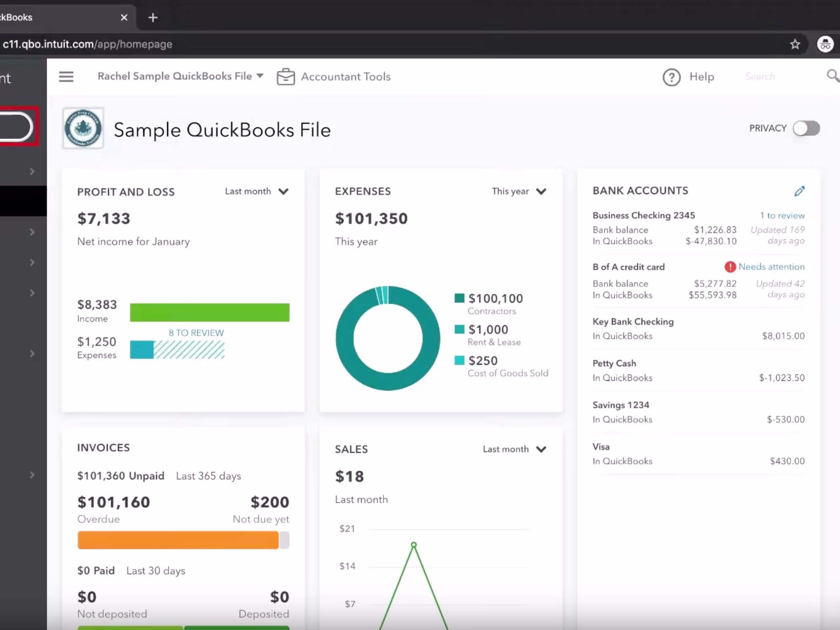Screen dimensions: 840x630
Task: Open a new browser tab
Action: click(x=153, y=18)
